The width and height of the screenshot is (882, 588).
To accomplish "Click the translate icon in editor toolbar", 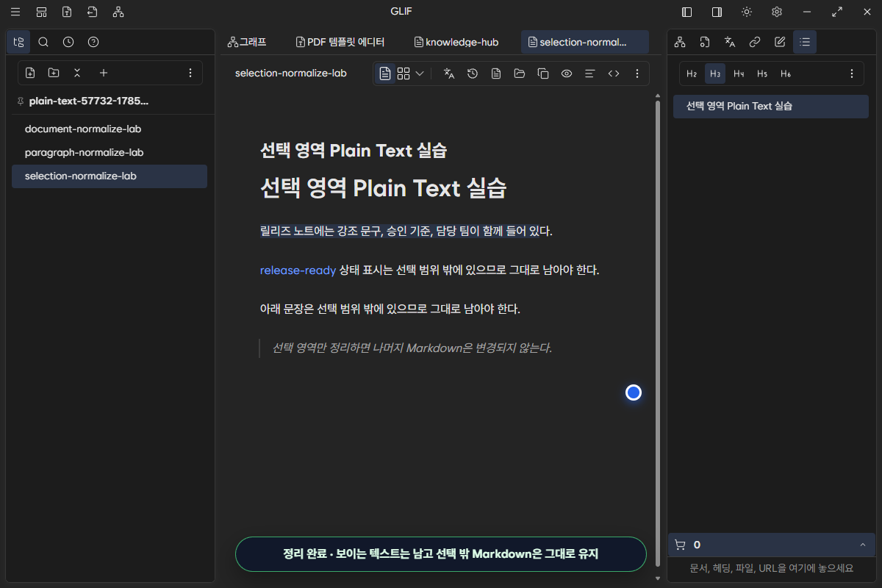I will 449,73.
